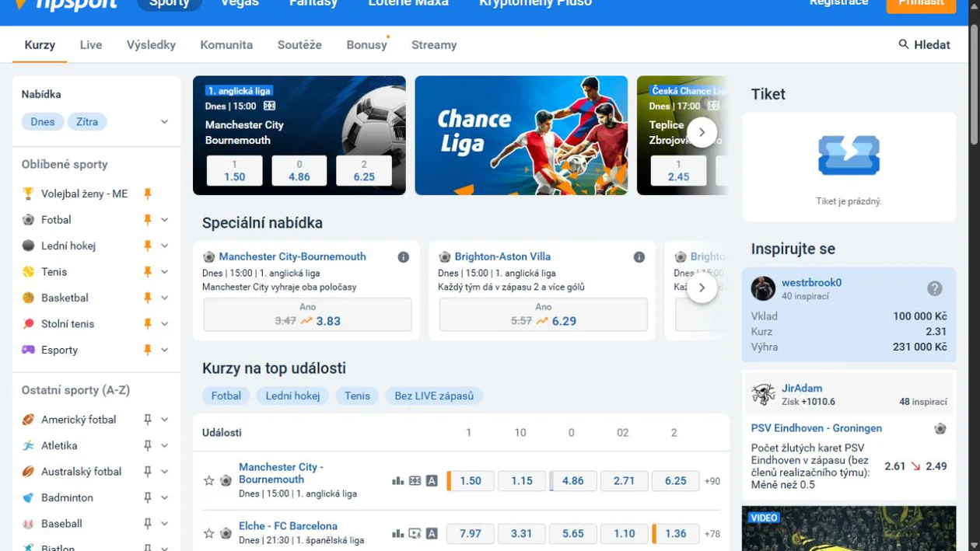The image size is (980, 551).
Task: Click the help icon on westrbrook0 inspiration
Action: pos(935,288)
